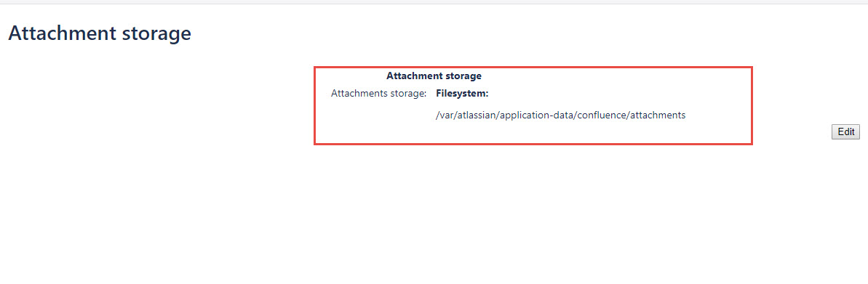Click the 'atlassian' segment of the path
This screenshot has width=868, height=284.
click(476, 115)
